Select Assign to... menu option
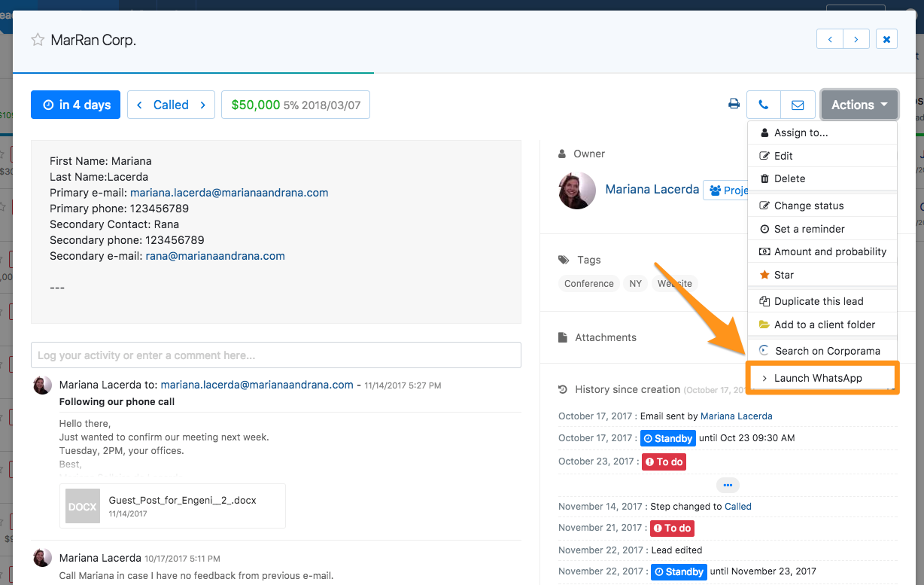 click(x=801, y=133)
